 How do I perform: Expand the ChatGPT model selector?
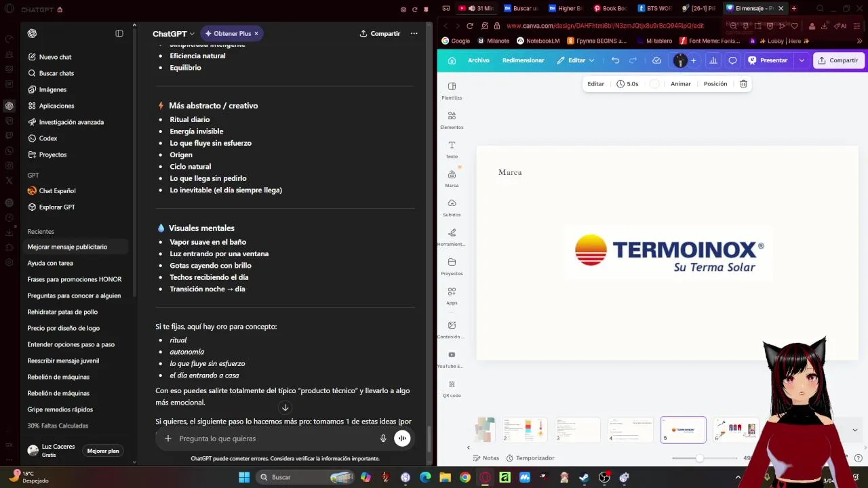[x=174, y=33]
